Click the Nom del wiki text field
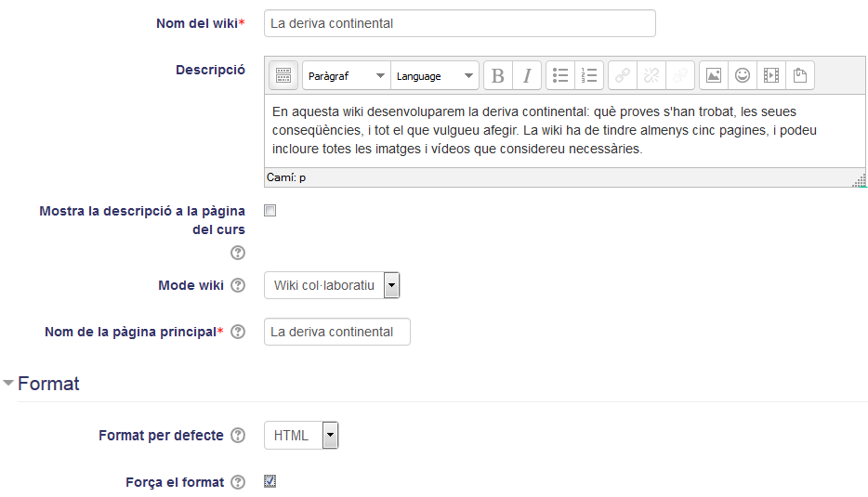The width and height of the screenshot is (868, 497). click(460, 23)
